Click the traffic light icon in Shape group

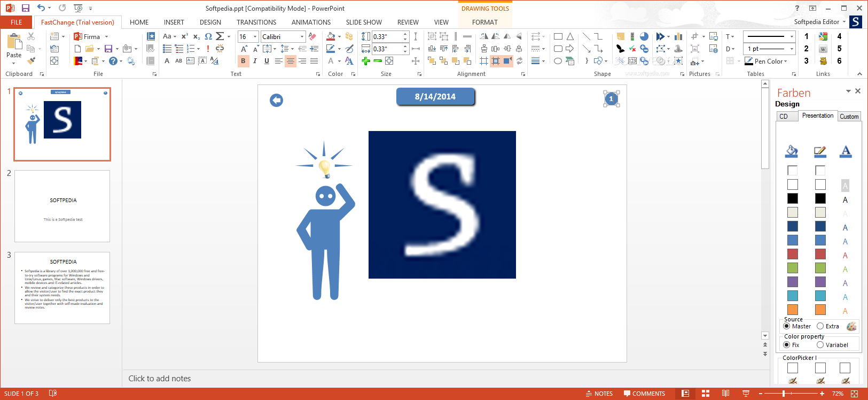[632, 36]
